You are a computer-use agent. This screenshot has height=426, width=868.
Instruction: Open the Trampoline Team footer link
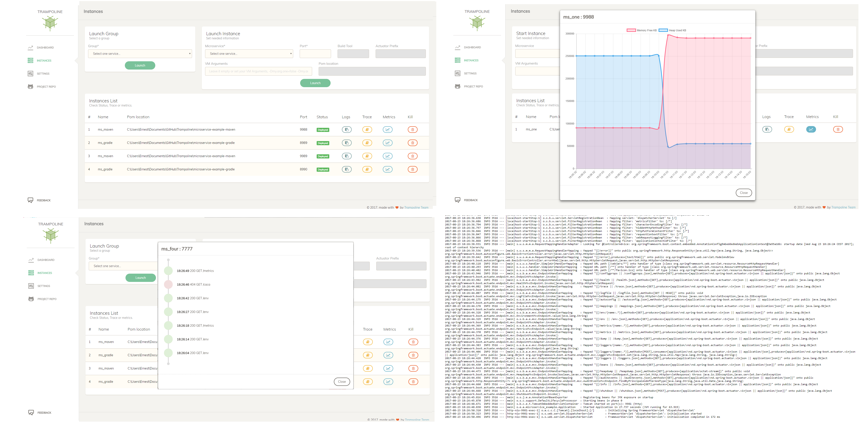click(x=416, y=207)
